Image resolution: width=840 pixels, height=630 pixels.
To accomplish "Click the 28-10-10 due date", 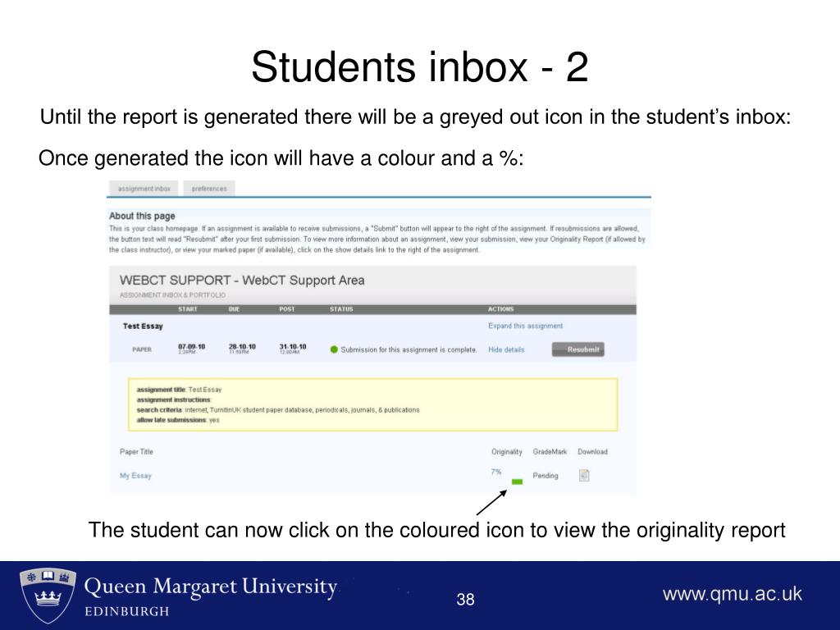I will 242,347.
